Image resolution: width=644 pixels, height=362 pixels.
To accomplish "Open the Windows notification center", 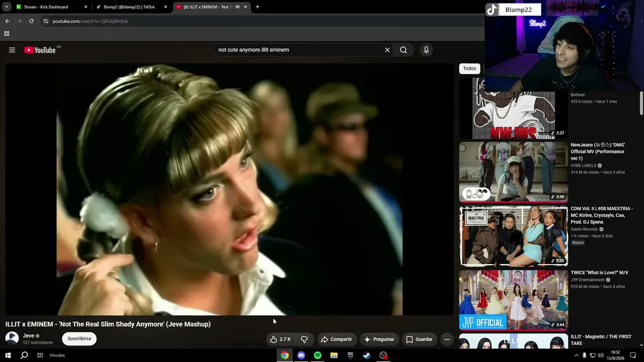I will [633, 355].
